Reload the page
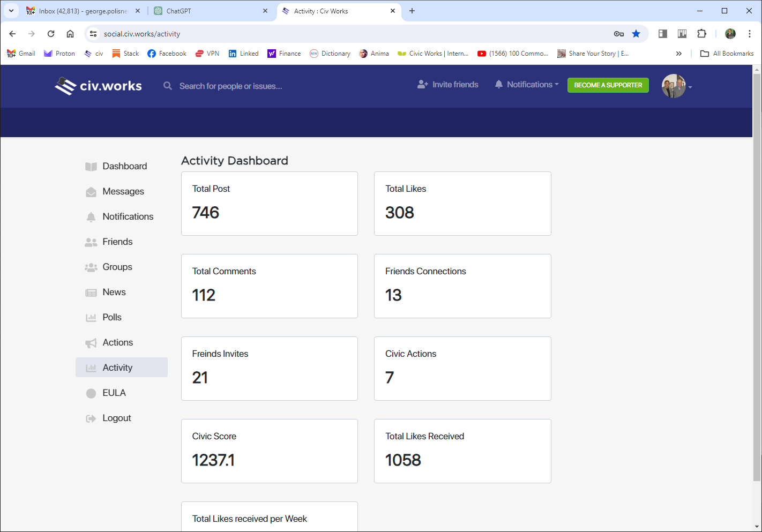The image size is (762, 532). tap(51, 34)
